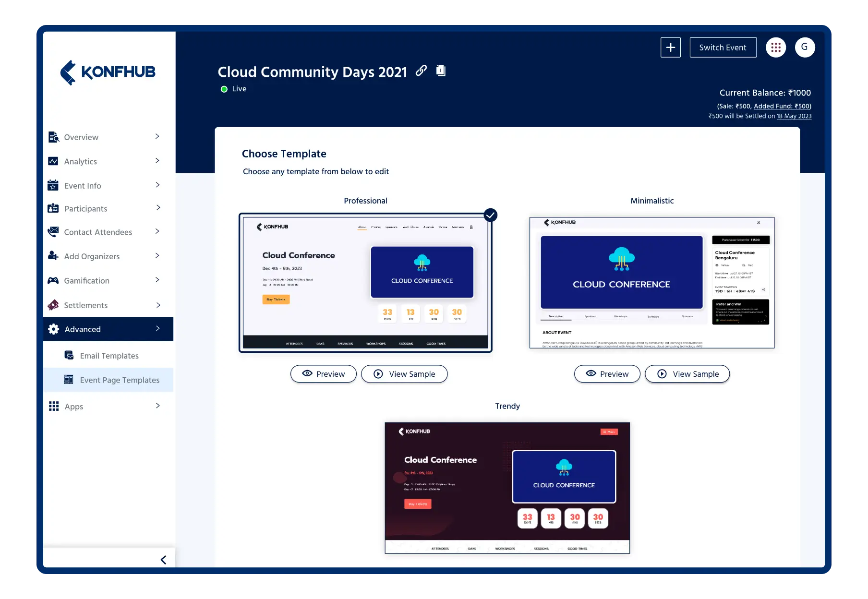Expand the Apps menu chevron

pos(157,406)
